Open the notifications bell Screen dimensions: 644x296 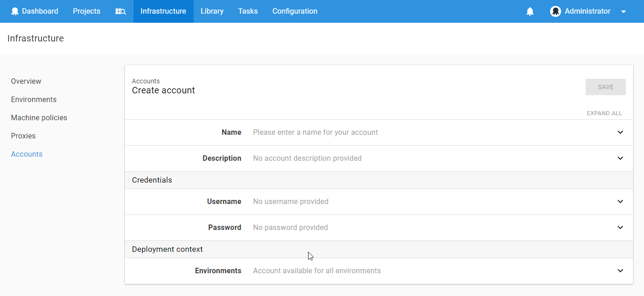(530, 11)
